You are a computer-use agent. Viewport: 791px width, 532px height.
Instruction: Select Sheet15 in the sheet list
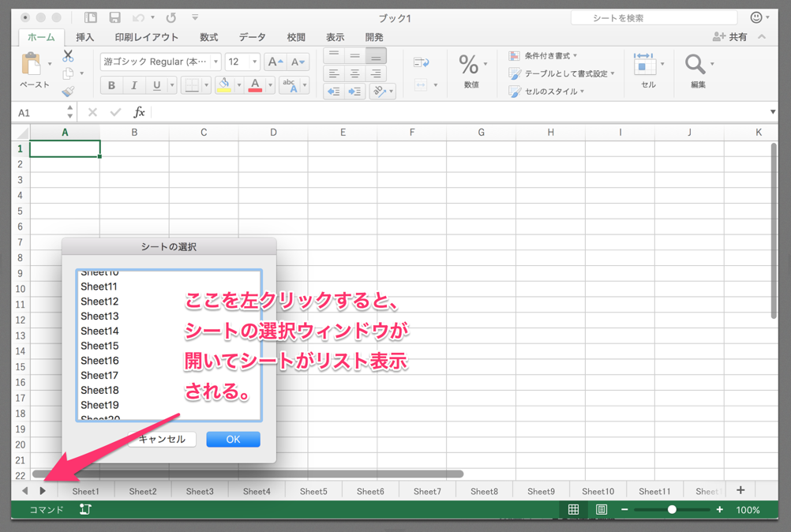[x=98, y=346]
